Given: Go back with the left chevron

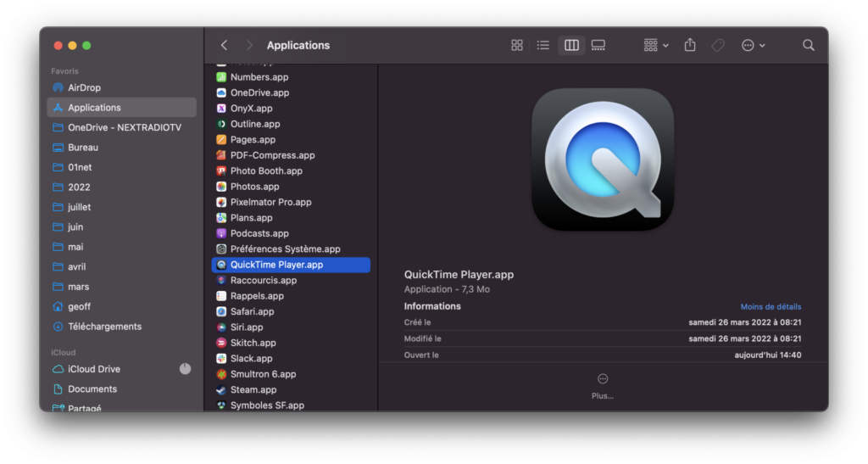Looking at the screenshot, I should [224, 46].
